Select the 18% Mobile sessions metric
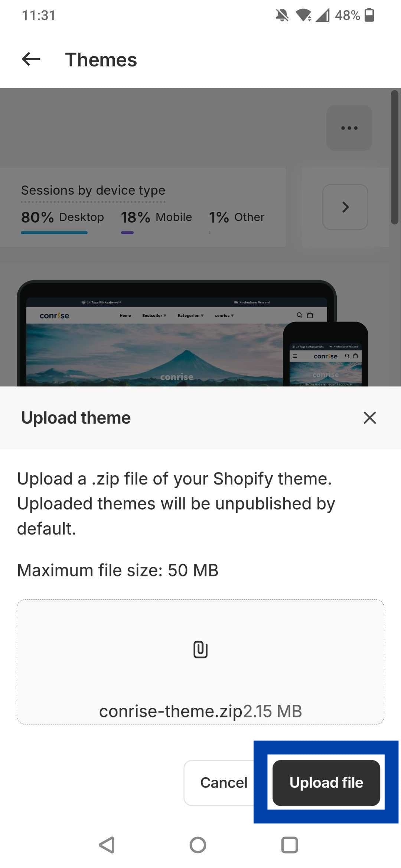The width and height of the screenshot is (401, 868). (156, 217)
